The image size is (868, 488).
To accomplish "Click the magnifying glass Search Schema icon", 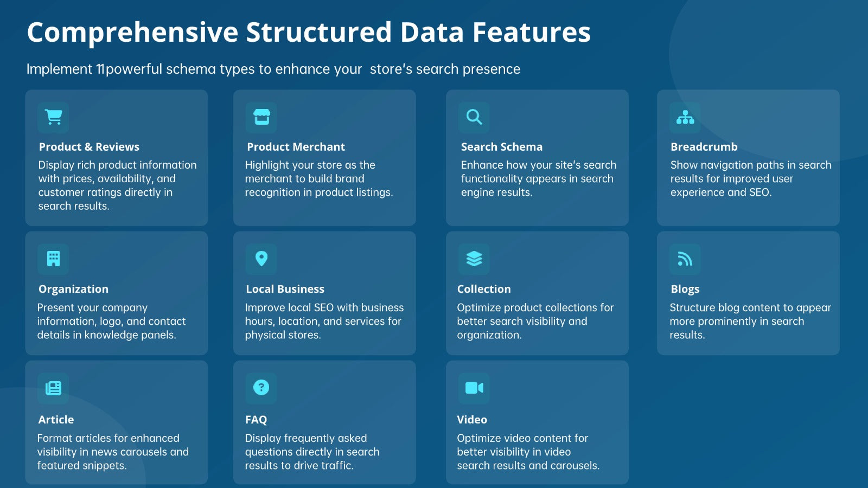I will [x=474, y=117].
